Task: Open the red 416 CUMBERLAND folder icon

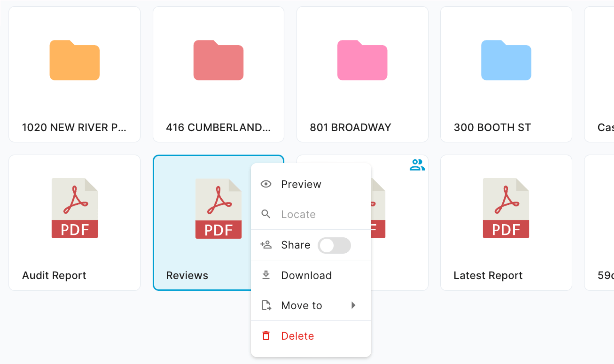Action: point(218,60)
